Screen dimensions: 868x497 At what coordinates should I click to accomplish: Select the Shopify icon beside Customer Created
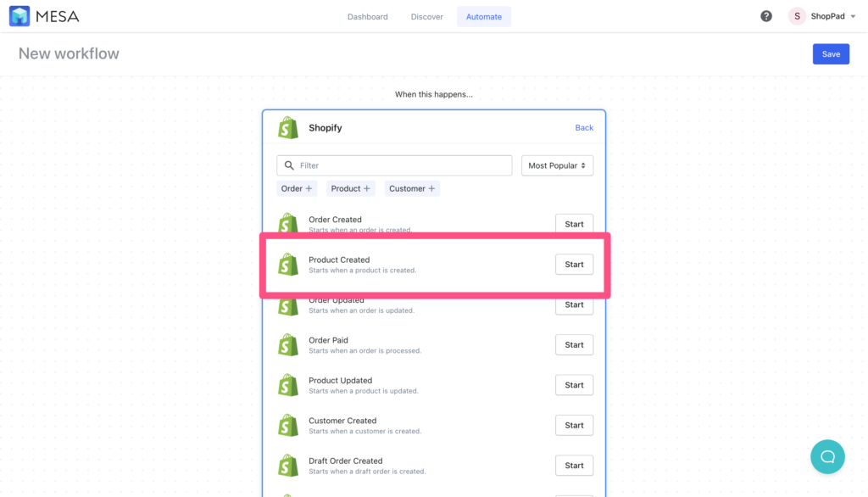[288, 425]
